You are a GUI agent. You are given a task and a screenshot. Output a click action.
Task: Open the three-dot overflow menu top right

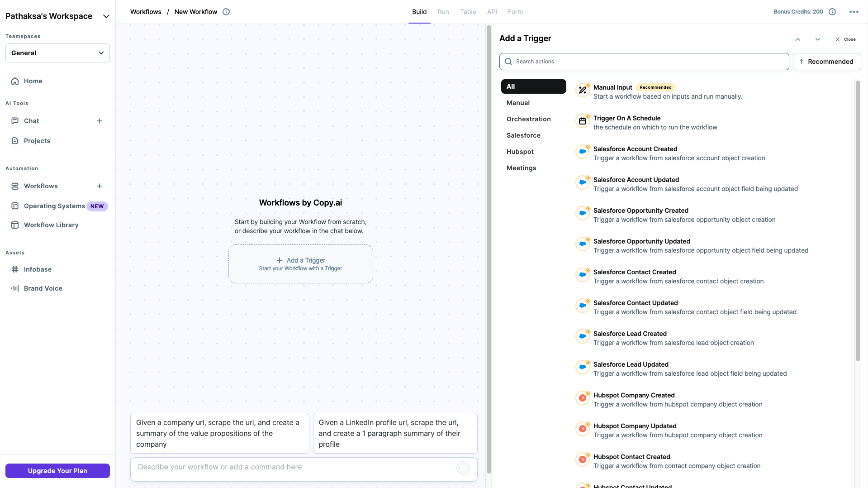tap(854, 12)
